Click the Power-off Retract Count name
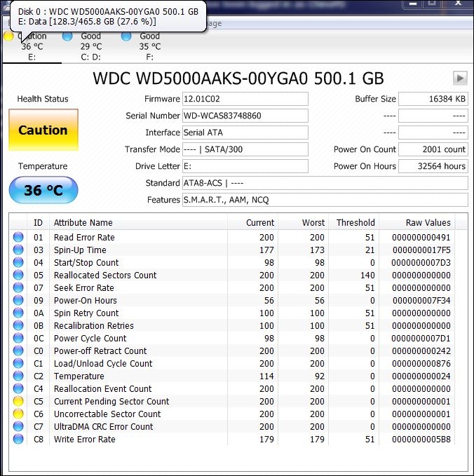474x476 pixels. coord(100,351)
